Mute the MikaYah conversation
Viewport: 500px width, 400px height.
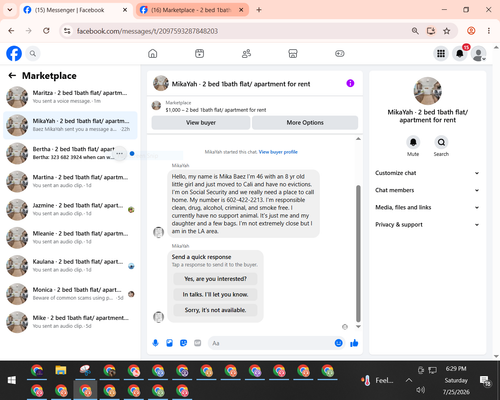click(x=413, y=142)
